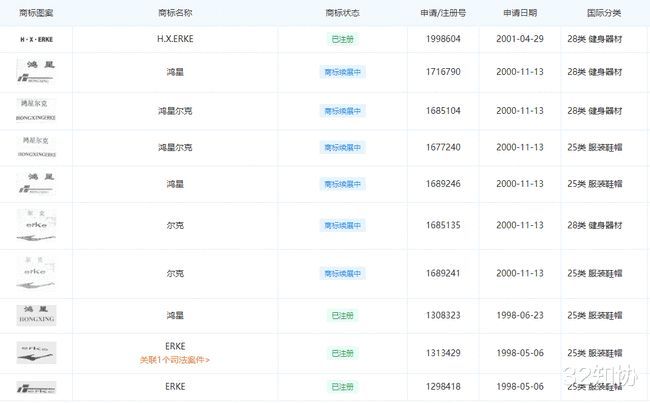Image resolution: width=650 pixels, height=403 pixels.
Task: Click the 商标续展中 badge in row 1685135
Action: pos(342,225)
